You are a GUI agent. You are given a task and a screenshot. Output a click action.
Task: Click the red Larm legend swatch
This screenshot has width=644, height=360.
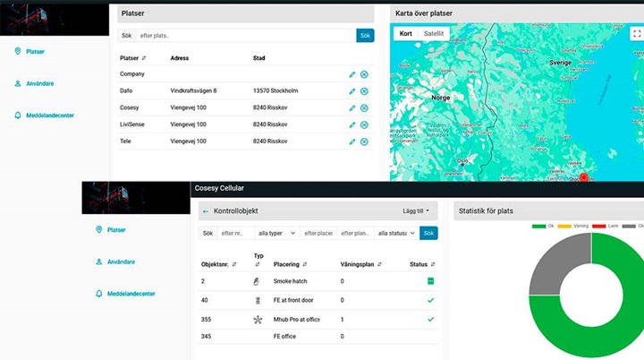point(598,226)
